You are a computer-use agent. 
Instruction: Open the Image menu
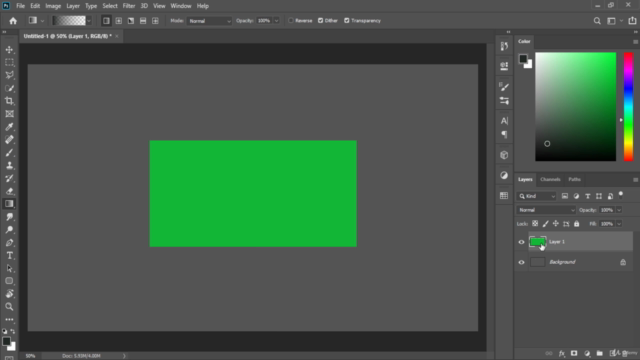pyautogui.click(x=53, y=6)
